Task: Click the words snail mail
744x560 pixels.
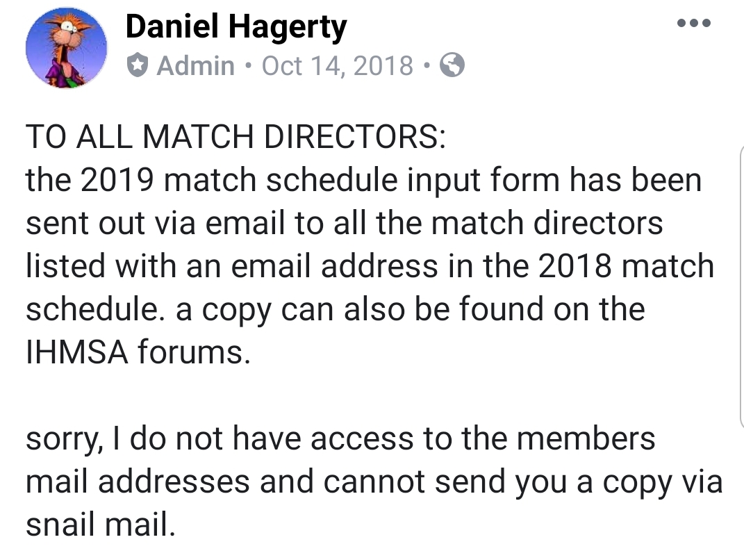Action: 101,525
